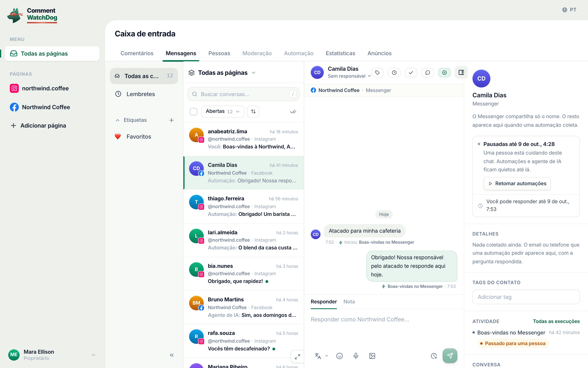Mark all as read double-check icon
The image size is (588, 368).
tap(293, 111)
